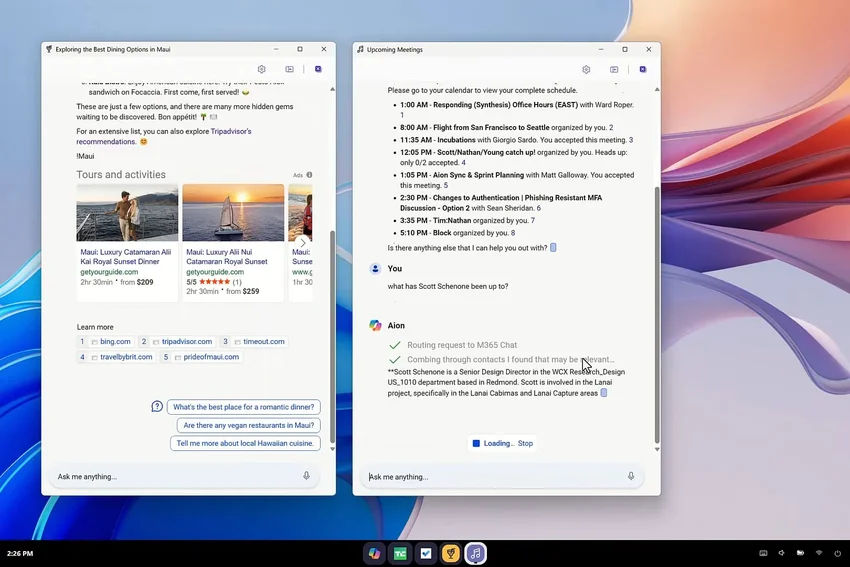The image size is (850, 567).
Task: Click the power icon in system tray
Action: click(x=838, y=553)
